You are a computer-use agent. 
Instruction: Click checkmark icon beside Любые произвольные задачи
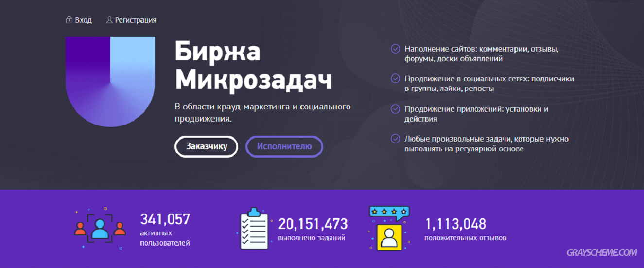(x=396, y=139)
